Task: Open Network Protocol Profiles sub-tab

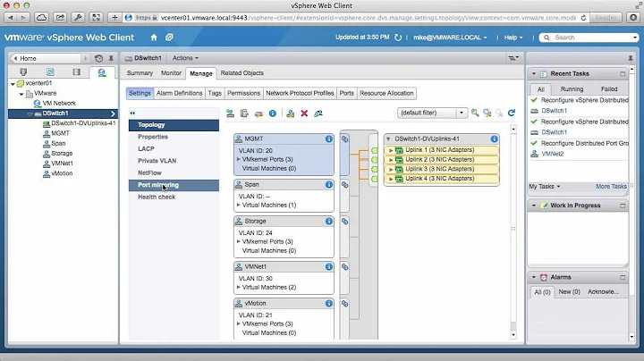Action: click(x=300, y=93)
